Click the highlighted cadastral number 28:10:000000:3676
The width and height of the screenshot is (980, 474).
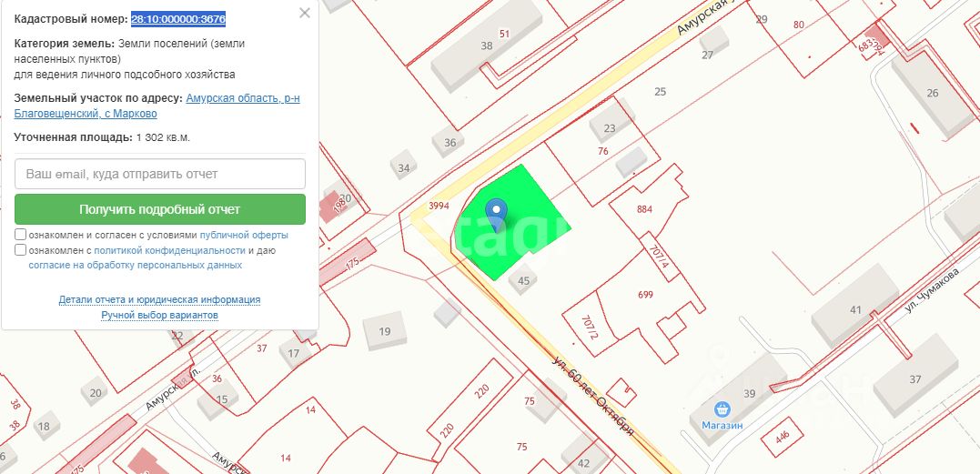(178, 19)
